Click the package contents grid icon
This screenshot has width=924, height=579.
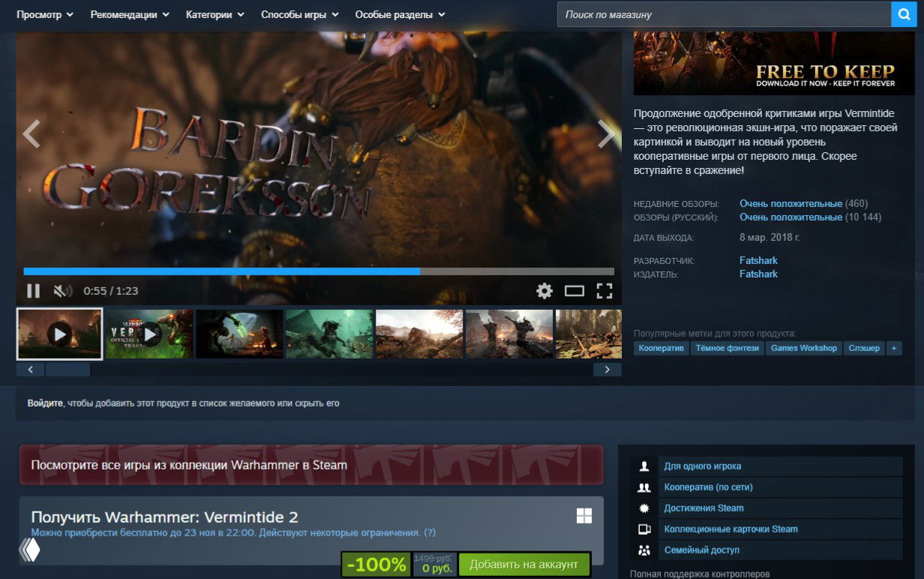[x=583, y=516]
